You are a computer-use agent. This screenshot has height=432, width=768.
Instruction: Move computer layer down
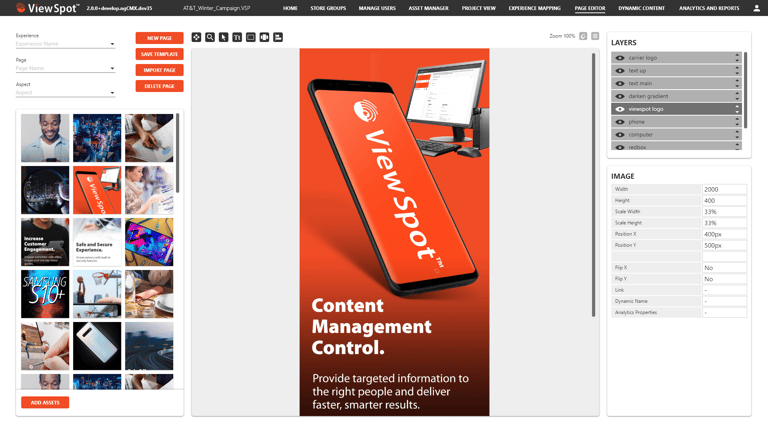point(737,137)
